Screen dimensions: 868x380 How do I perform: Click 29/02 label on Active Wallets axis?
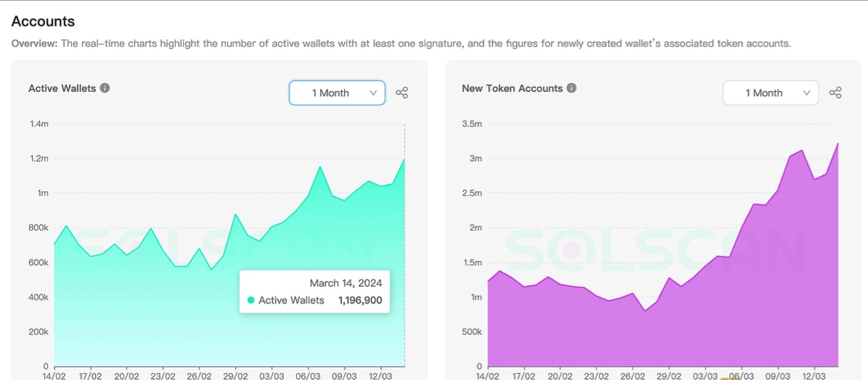[x=235, y=376]
